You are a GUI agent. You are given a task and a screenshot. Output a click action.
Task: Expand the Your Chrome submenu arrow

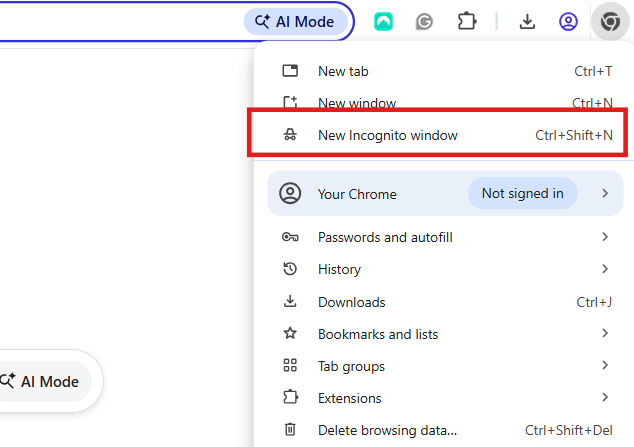(605, 193)
